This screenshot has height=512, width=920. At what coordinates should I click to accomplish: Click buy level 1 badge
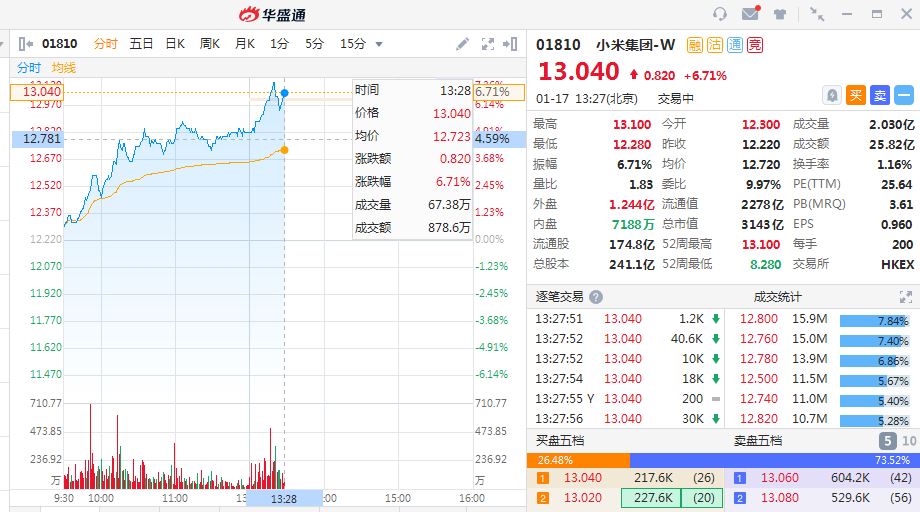[x=543, y=479]
